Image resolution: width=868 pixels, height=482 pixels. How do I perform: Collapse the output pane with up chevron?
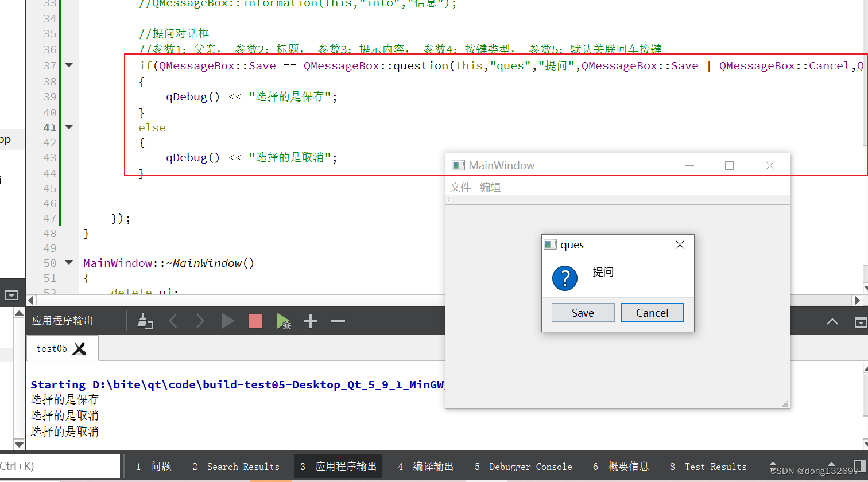coord(832,321)
